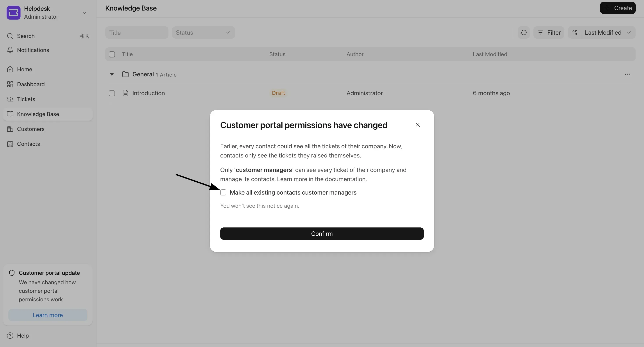Click the Helpdesk logo icon
The image size is (644, 347).
tap(14, 13)
